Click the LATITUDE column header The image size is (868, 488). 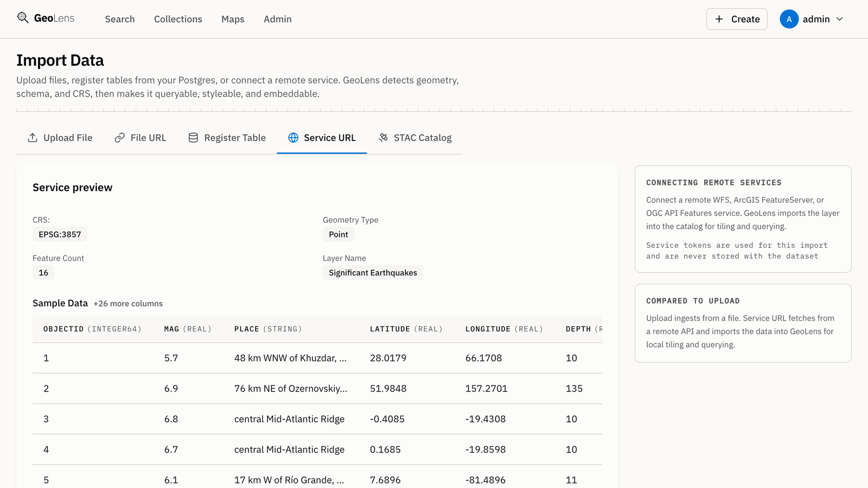tap(406, 329)
